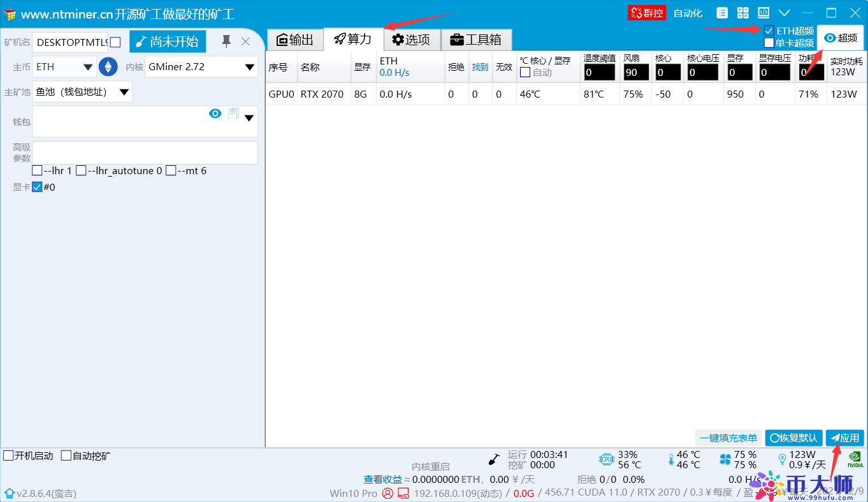Click the 核心电压 header input box
This screenshot has height=502, width=868.
click(x=703, y=72)
